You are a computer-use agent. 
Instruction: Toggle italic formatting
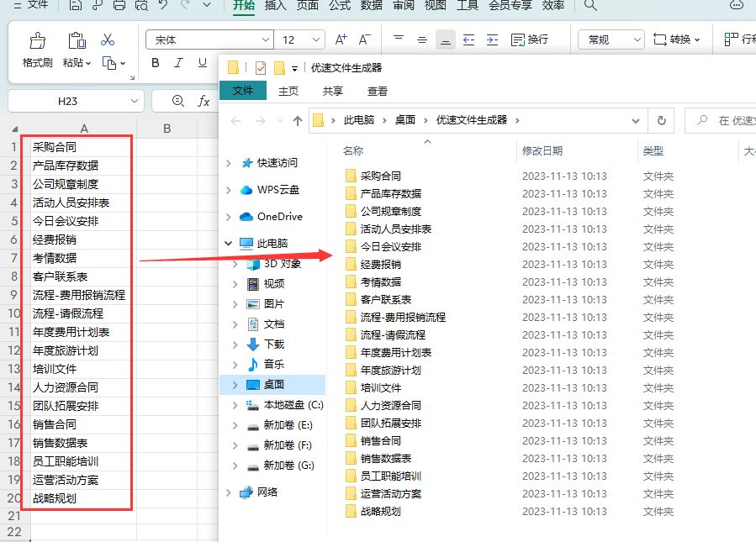(179, 63)
